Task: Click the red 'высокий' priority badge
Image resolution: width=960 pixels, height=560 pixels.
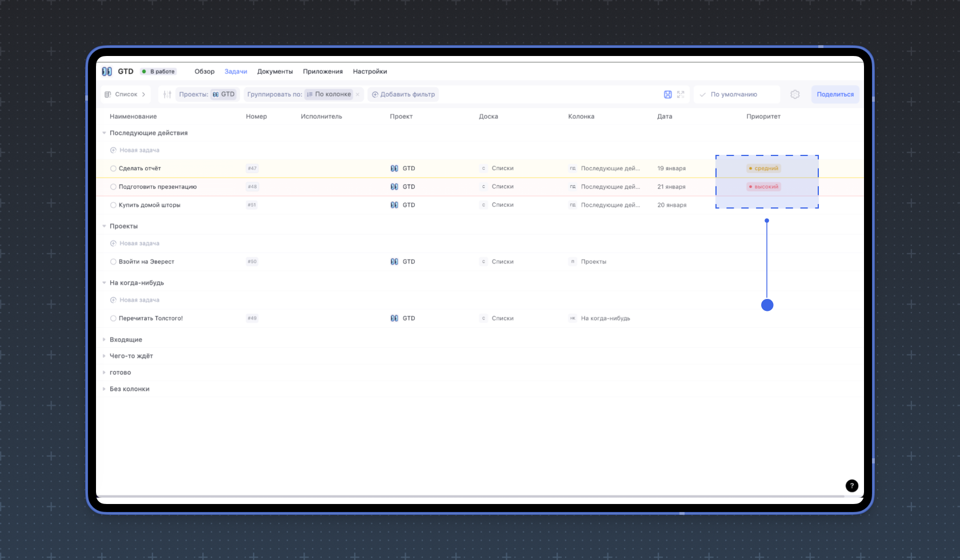Action: tap(763, 187)
